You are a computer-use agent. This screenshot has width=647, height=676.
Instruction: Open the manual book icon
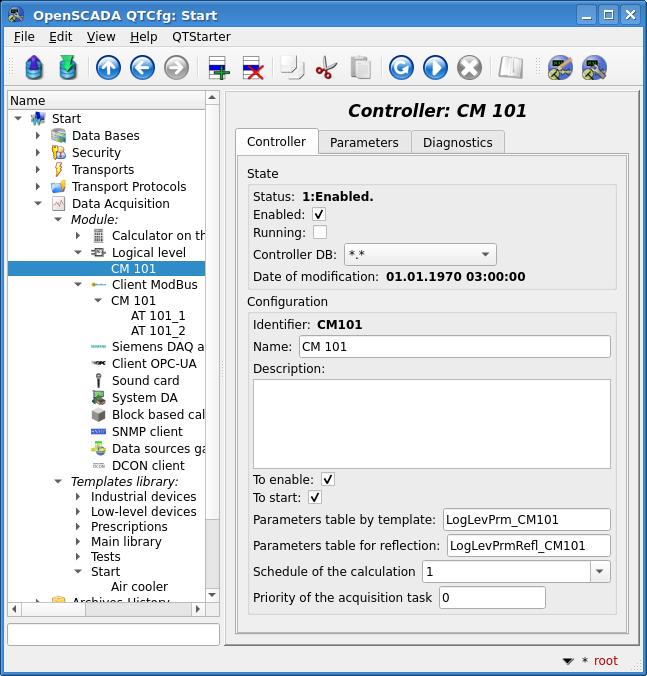511,68
